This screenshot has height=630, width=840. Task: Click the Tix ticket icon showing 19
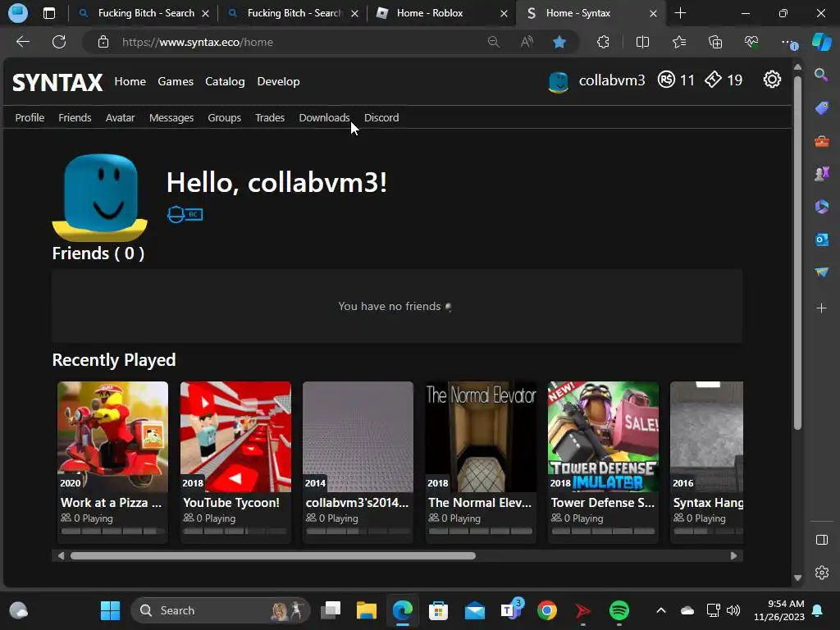[x=713, y=80]
